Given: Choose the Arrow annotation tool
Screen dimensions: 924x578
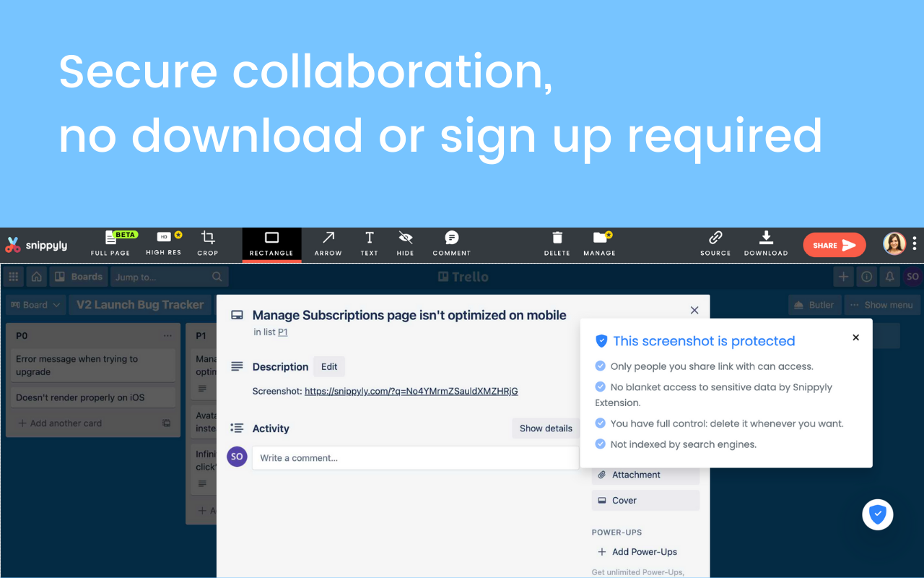Looking at the screenshot, I should coord(328,244).
